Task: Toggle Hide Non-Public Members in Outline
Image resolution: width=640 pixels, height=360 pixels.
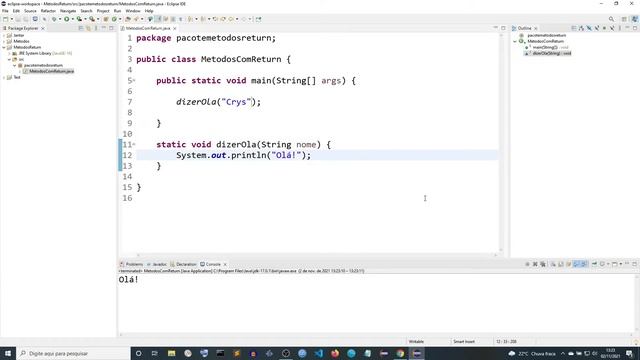Action: click(604, 28)
